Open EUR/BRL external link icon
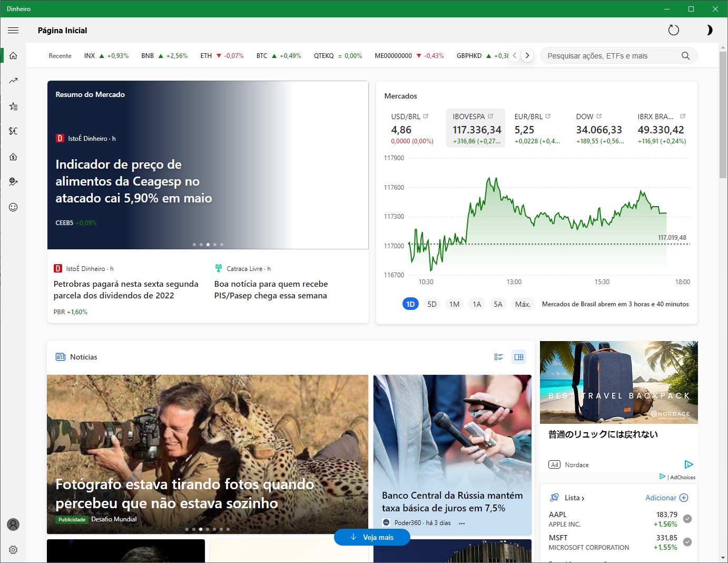The image size is (728, 563). [548, 116]
